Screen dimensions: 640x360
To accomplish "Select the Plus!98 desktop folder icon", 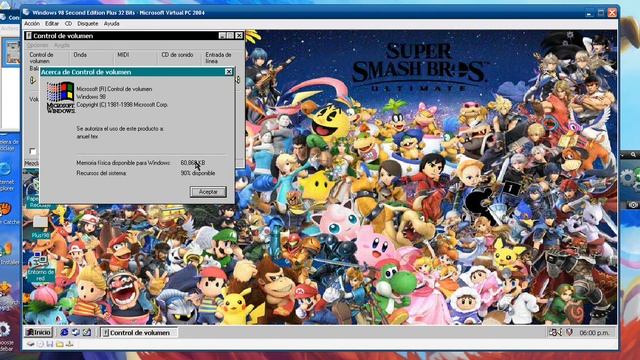I will tap(40, 227).
